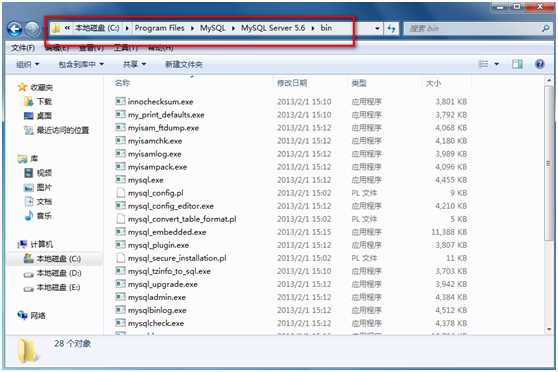Image resolution: width=558 pixels, height=372 pixels.
Task: Open the help question mark button
Action: (x=539, y=64)
